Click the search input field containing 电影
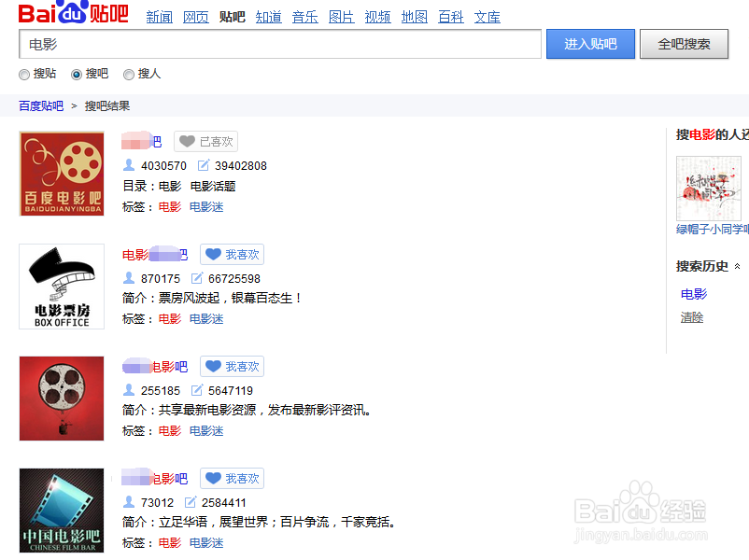 (280, 44)
